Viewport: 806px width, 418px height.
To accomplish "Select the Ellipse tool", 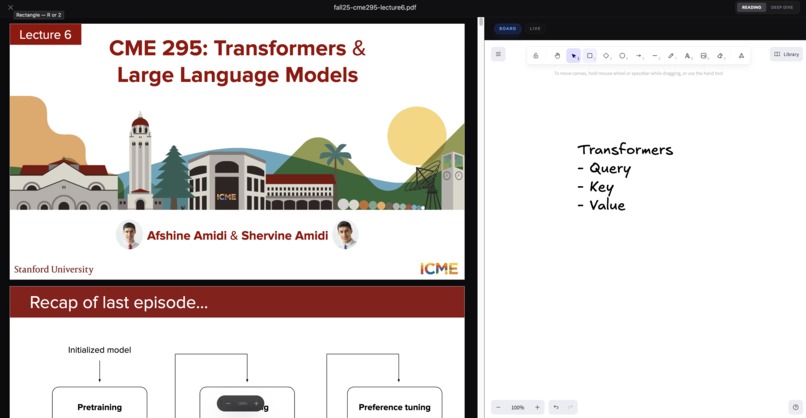I will [x=622, y=56].
